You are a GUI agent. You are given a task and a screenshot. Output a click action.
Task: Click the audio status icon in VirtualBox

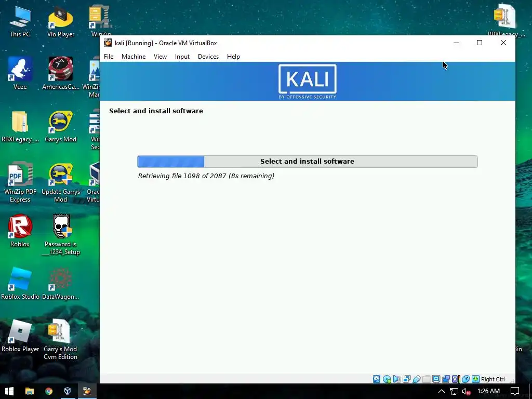click(x=396, y=379)
